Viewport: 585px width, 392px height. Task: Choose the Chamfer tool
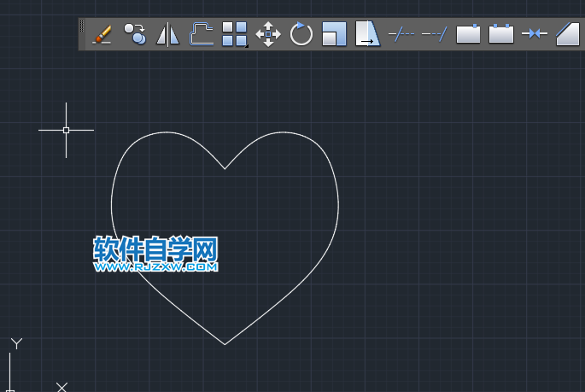point(568,34)
